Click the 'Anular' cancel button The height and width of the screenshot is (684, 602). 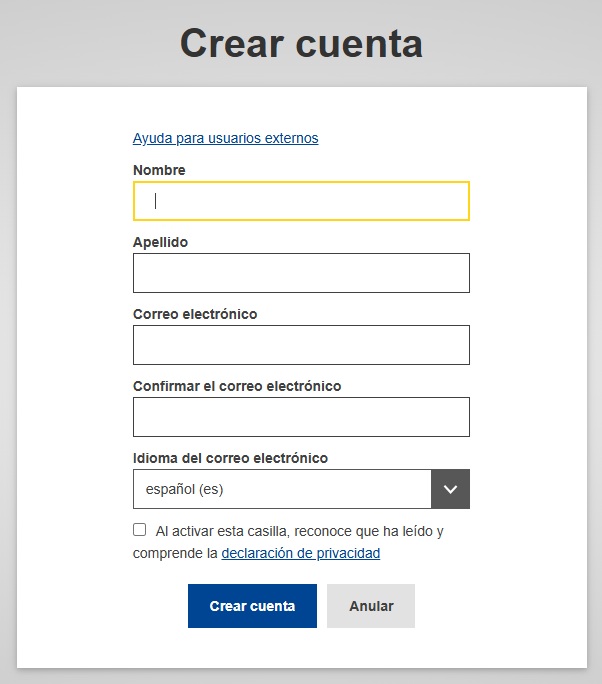click(371, 606)
